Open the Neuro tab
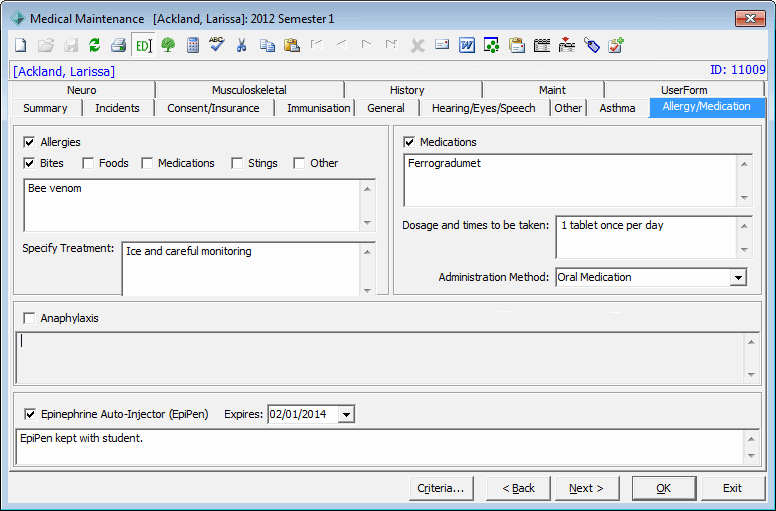 (x=82, y=90)
